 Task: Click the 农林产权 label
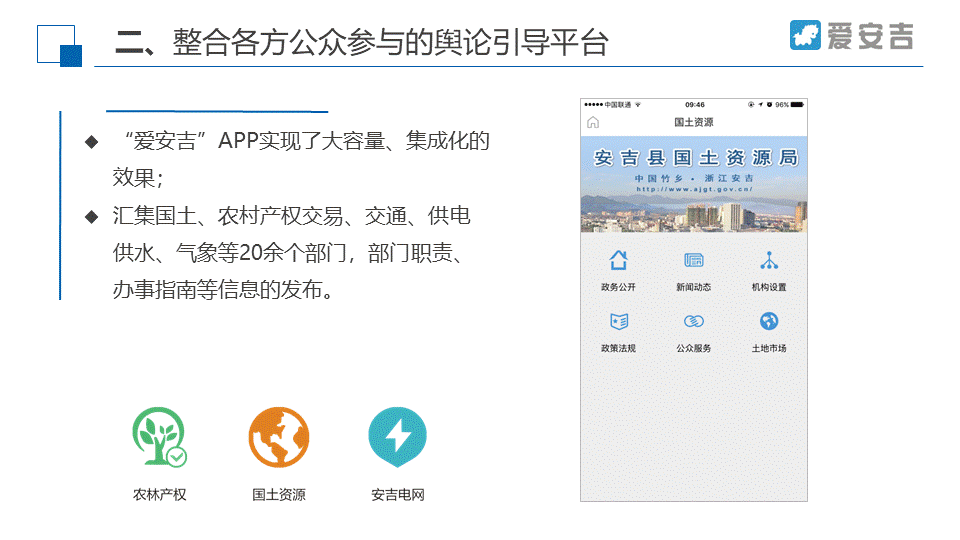click(159, 495)
